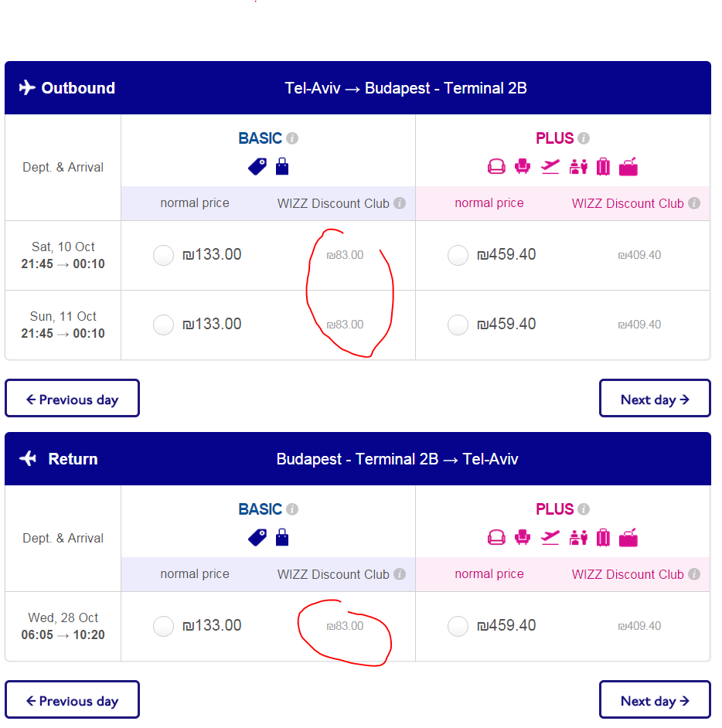
Task: Open info for return BASIC WIZZ Discount Club
Action: (x=400, y=574)
